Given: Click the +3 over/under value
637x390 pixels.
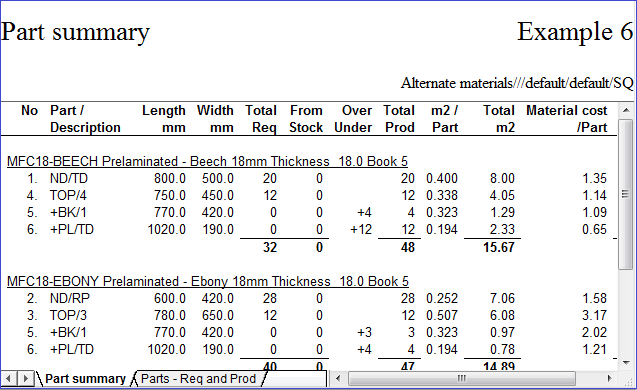Looking at the screenshot, I should [x=364, y=332].
